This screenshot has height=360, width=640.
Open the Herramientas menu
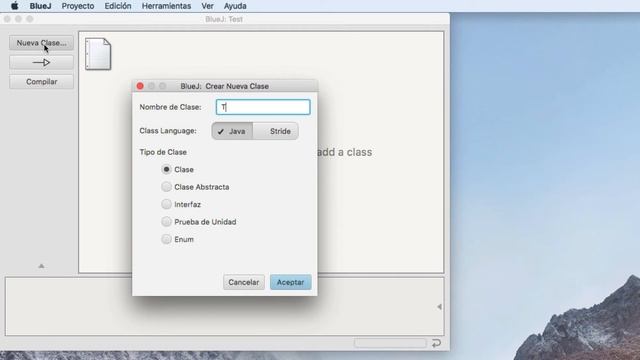[166, 6]
